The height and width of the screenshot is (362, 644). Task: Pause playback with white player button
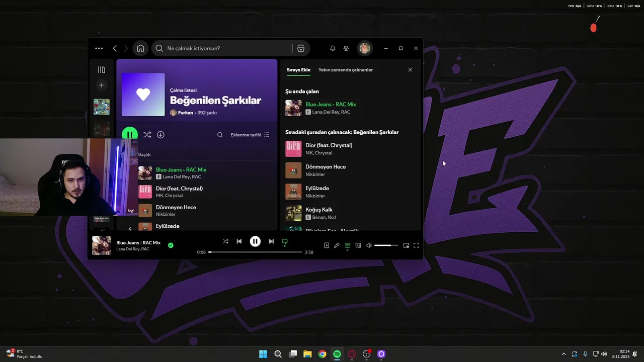pos(255,241)
